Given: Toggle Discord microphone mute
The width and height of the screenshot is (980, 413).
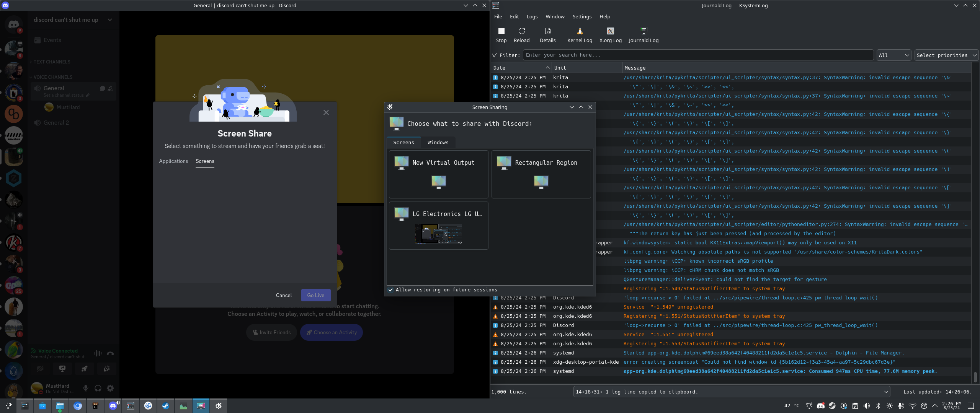Looking at the screenshot, I should (x=86, y=388).
